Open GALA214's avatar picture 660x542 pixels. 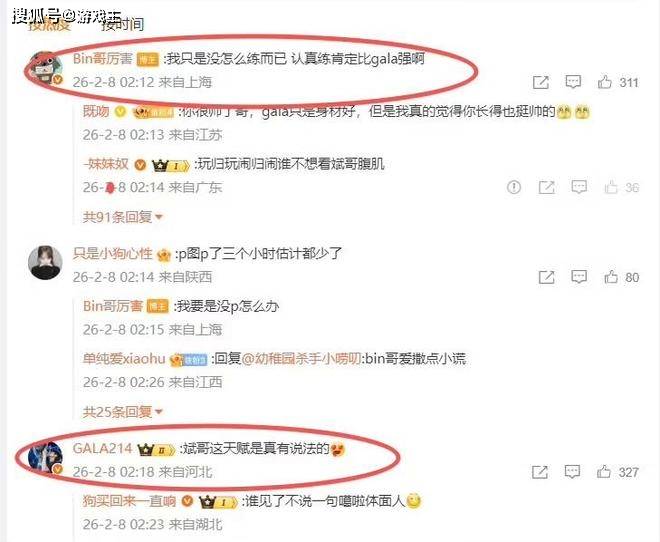(x=45, y=457)
